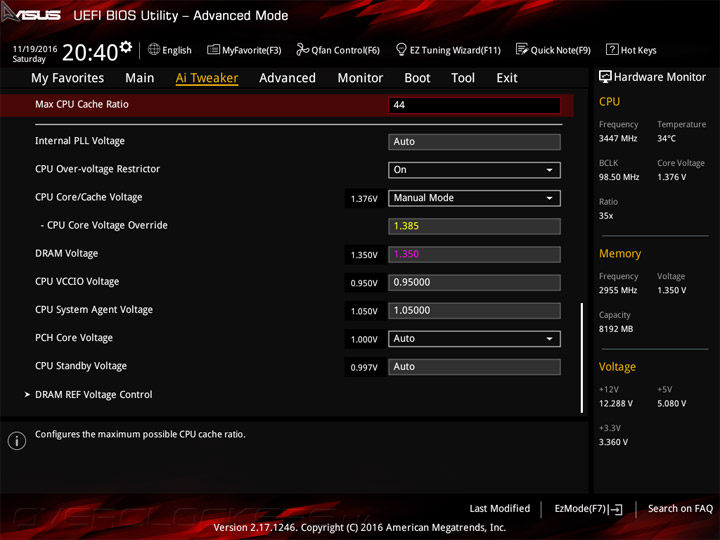
Task: Click the 1.376V reading beside CPU Core/Cache Voltage
Action: point(364,199)
